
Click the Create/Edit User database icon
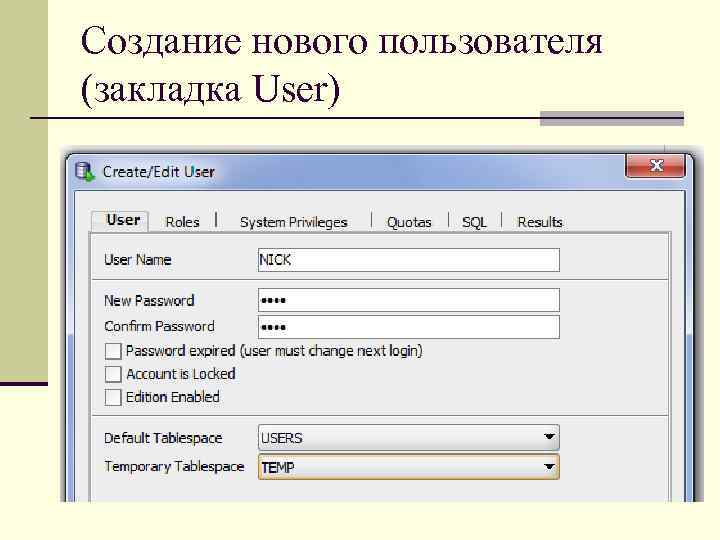click(84, 172)
